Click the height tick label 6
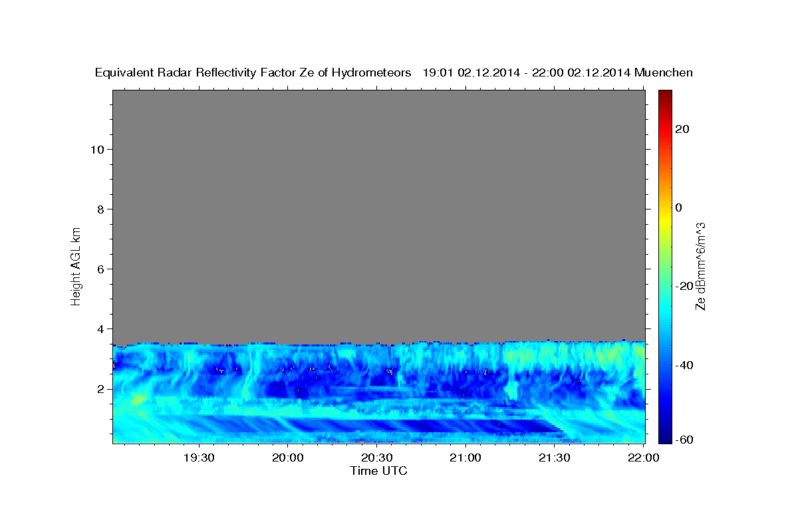The image size is (798, 532). point(101,269)
